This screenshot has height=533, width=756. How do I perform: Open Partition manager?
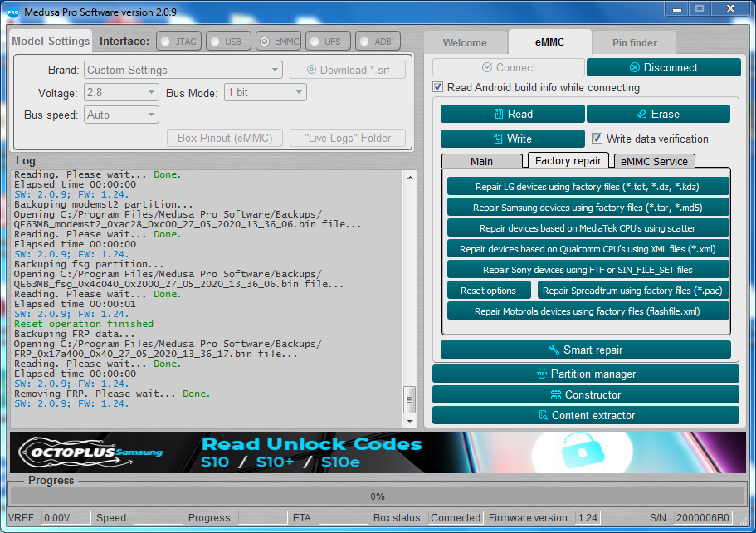[x=585, y=374]
